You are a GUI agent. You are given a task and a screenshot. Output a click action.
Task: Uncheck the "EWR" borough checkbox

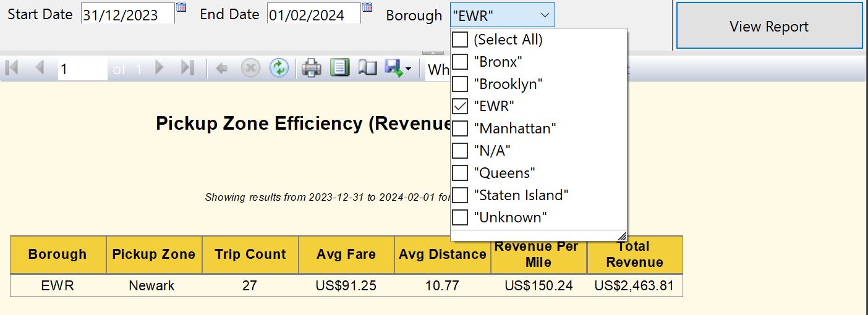pyautogui.click(x=460, y=106)
